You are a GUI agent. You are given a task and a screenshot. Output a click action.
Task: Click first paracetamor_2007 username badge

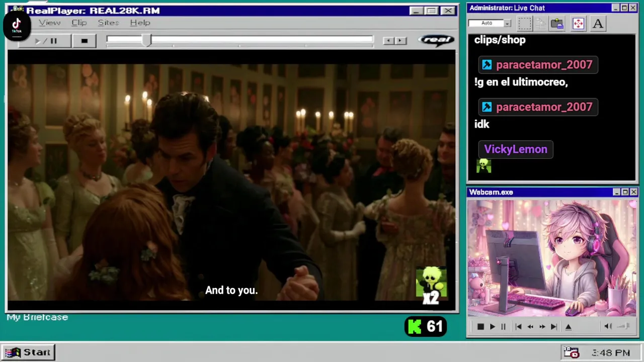[538, 65]
